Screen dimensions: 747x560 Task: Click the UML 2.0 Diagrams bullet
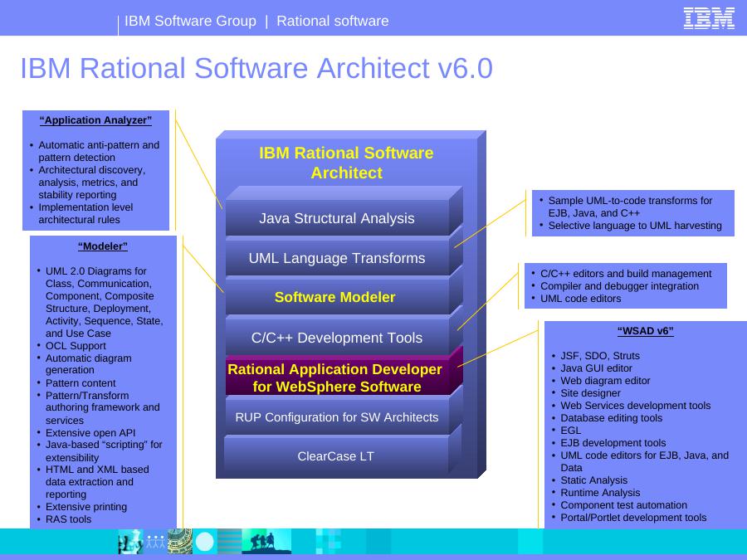[104, 302]
